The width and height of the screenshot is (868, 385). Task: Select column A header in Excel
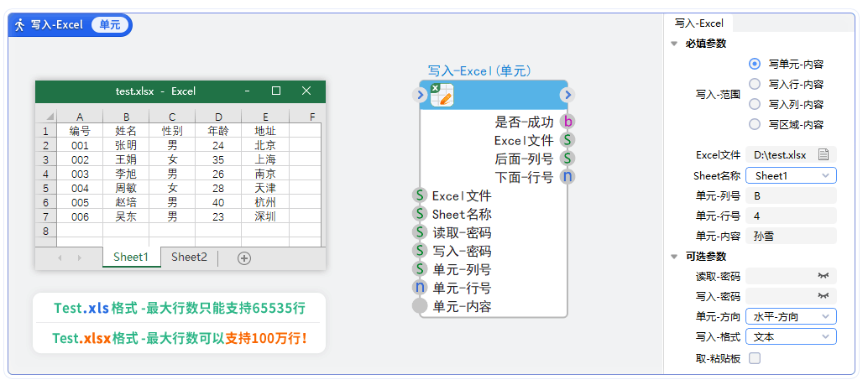point(80,117)
